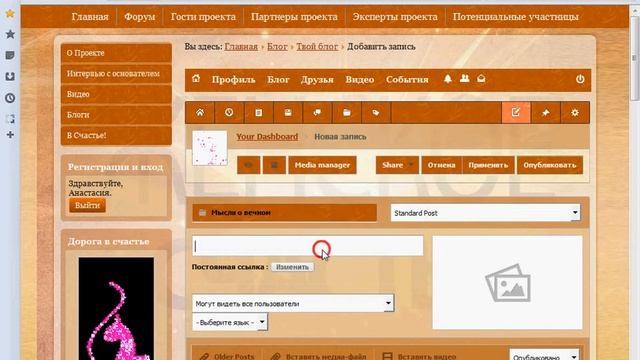Open the blog settings gear icon
Image resolution: width=640 pixels, height=360 pixels.
click(x=575, y=113)
